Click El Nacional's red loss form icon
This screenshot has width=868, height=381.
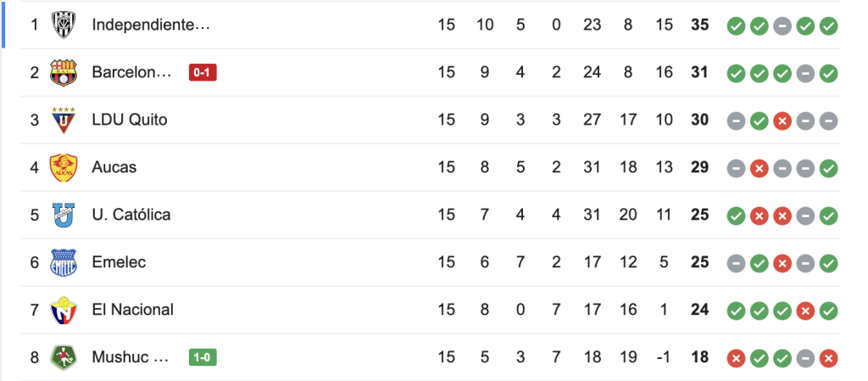tap(805, 311)
